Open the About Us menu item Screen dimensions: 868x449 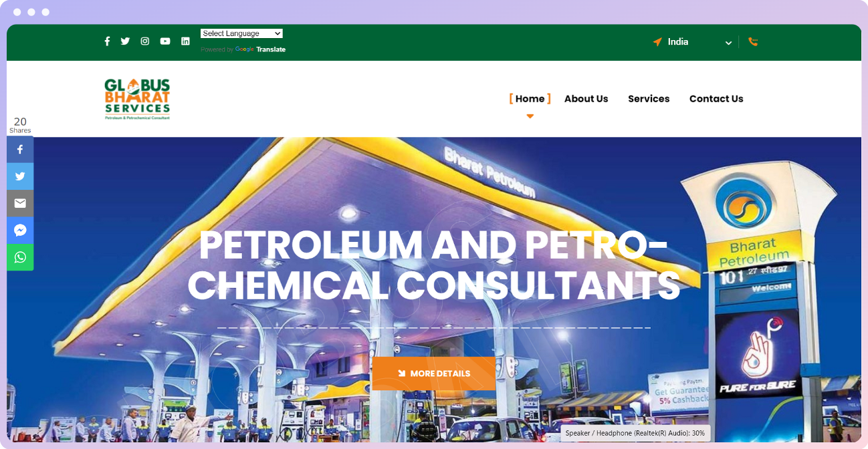coord(586,99)
